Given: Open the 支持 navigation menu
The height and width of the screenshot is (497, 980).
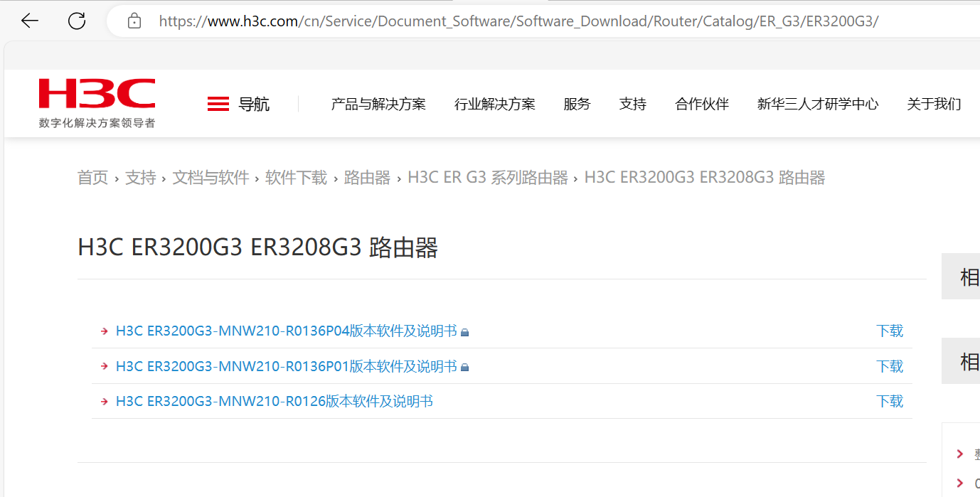Looking at the screenshot, I should click(x=633, y=105).
